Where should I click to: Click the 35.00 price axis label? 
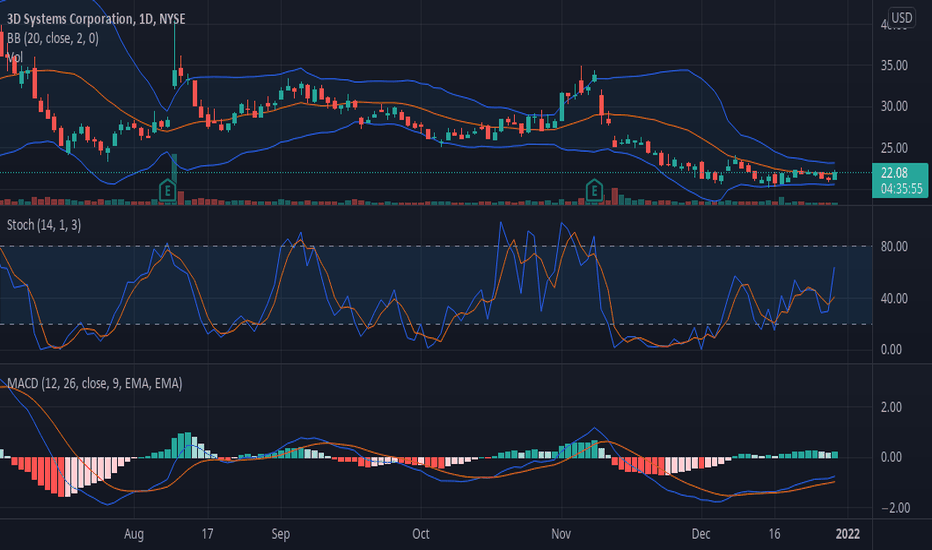894,65
